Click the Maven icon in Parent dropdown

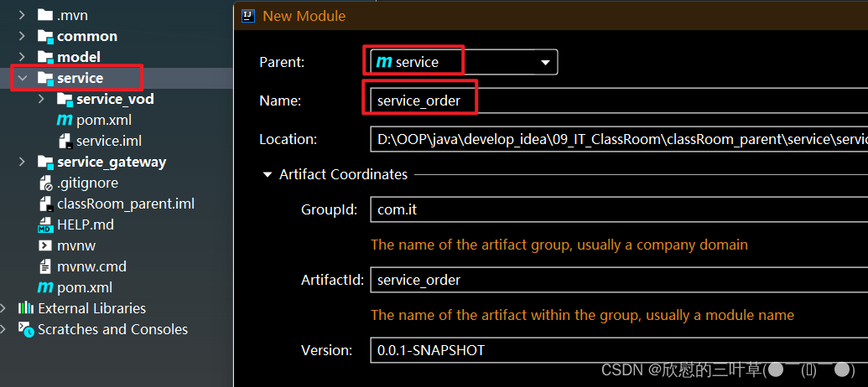(x=383, y=62)
